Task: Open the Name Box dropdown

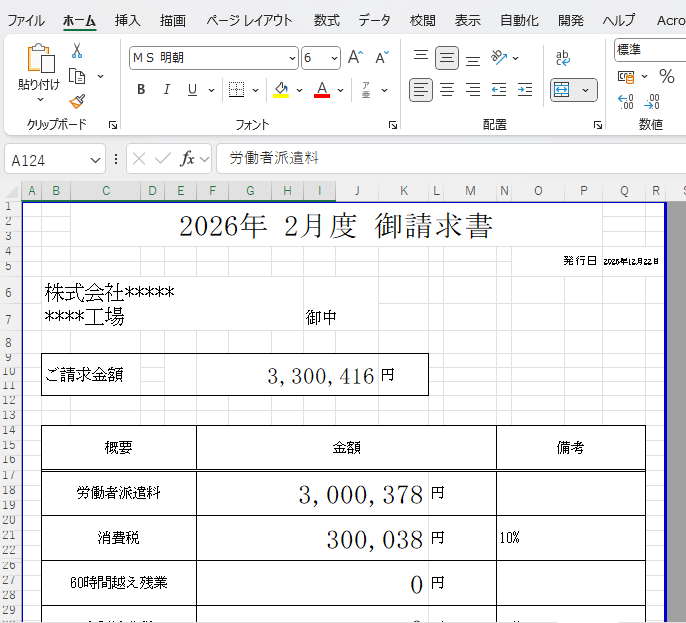Action: click(95, 160)
